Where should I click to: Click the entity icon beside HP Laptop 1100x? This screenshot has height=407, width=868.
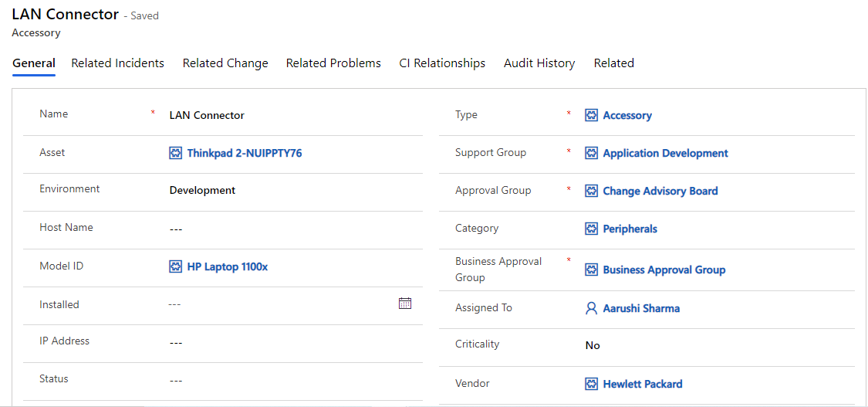point(176,266)
